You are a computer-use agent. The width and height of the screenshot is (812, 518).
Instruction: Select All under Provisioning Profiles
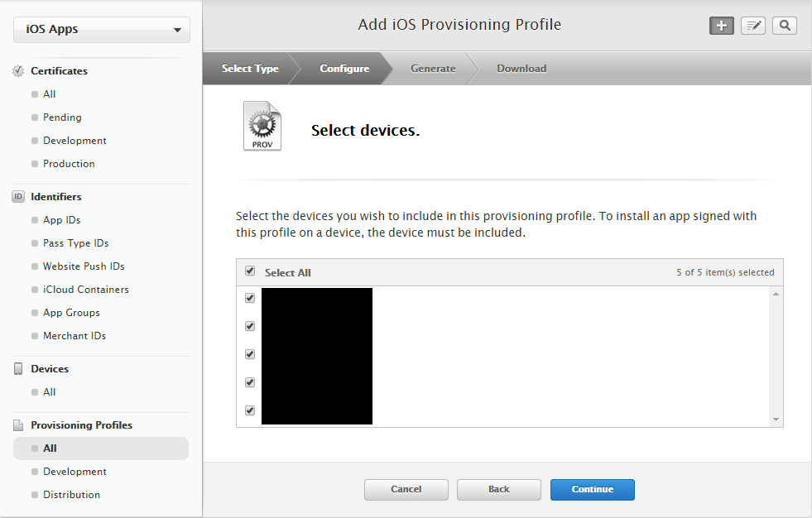tap(101, 448)
